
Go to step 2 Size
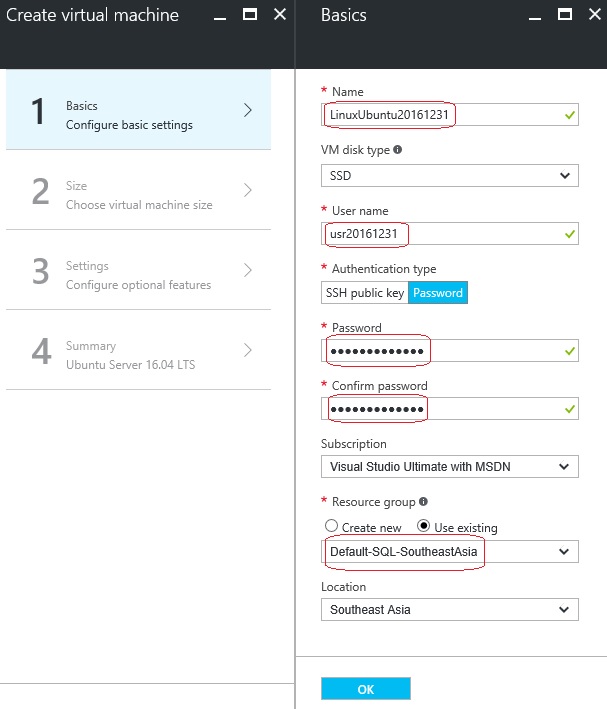click(x=138, y=190)
